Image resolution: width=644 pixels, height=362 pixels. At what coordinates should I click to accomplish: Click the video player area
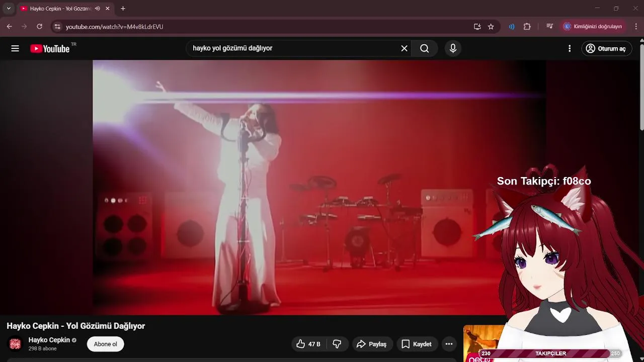coord(319,187)
